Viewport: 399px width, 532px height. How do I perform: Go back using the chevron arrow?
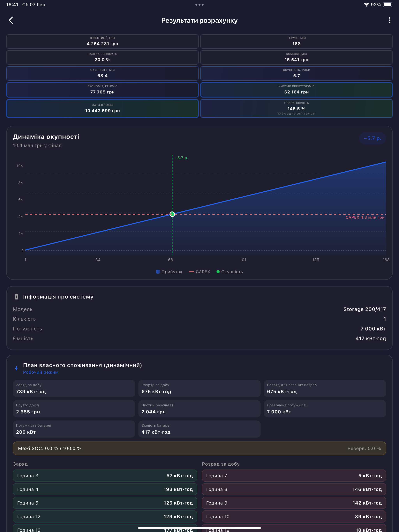pyautogui.click(x=11, y=20)
